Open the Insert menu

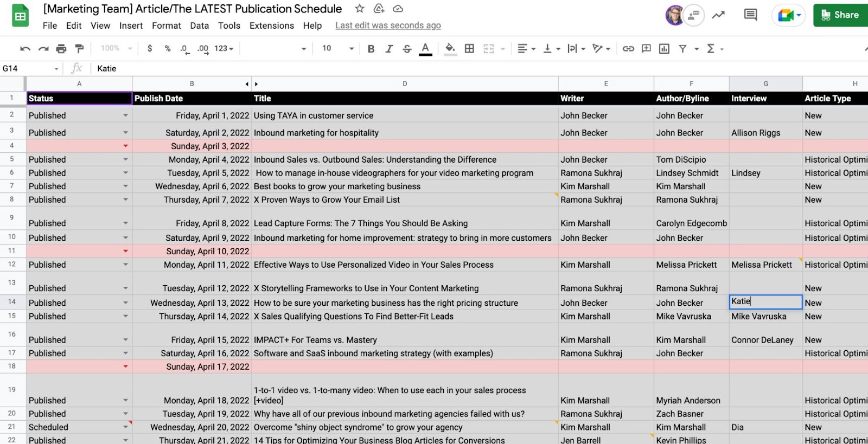[x=131, y=25]
